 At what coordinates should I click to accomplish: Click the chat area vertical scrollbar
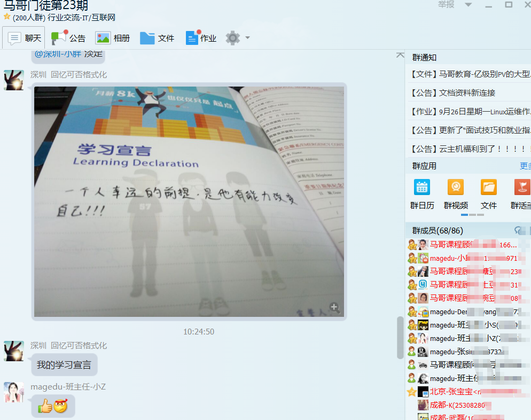[400, 337]
